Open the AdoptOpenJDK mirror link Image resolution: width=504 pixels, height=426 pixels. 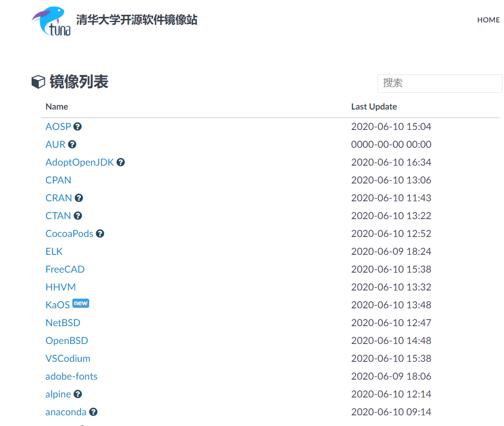click(79, 163)
